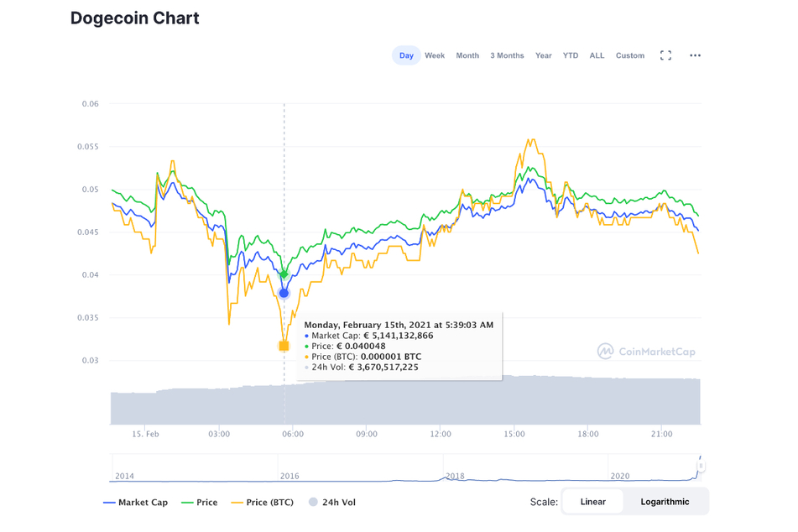Screen dimensions: 798x532
Task: Click tooltip 24h Vol value € 3,670,517,225
Action: pyautogui.click(x=383, y=367)
